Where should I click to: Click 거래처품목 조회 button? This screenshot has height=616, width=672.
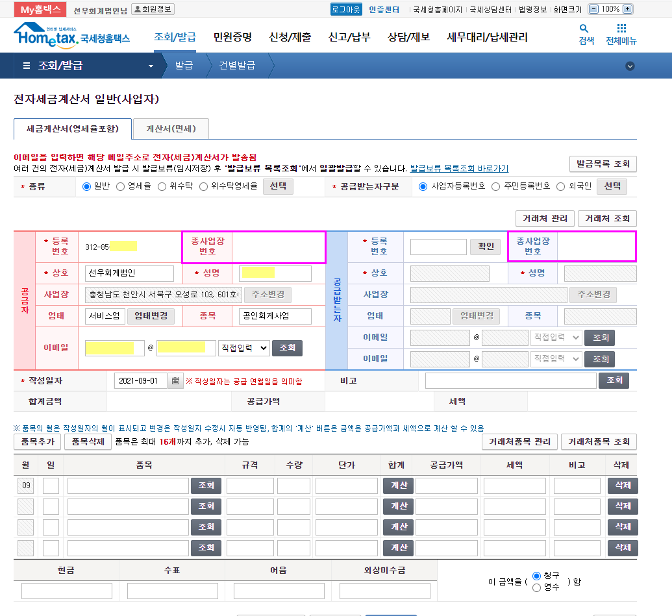pos(599,441)
